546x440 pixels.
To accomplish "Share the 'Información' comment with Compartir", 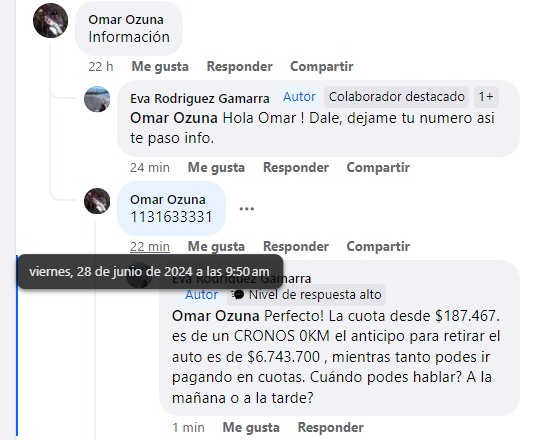I will coord(321,66).
